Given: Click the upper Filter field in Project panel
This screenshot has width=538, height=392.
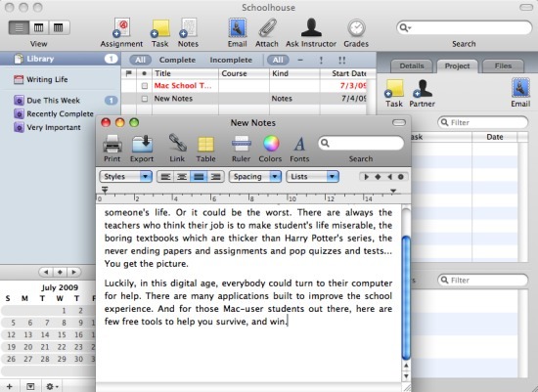Looking at the screenshot, I should [x=483, y=122].
